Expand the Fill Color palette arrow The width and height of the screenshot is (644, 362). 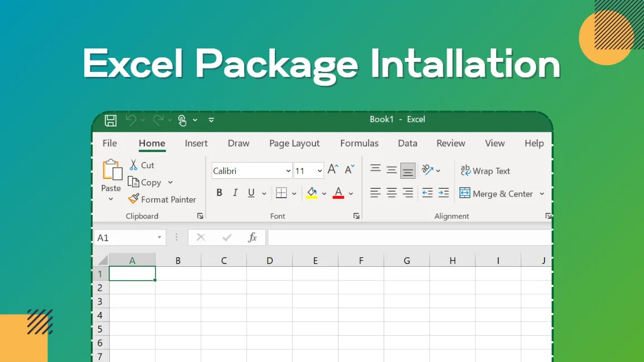[x=324, y=193]
